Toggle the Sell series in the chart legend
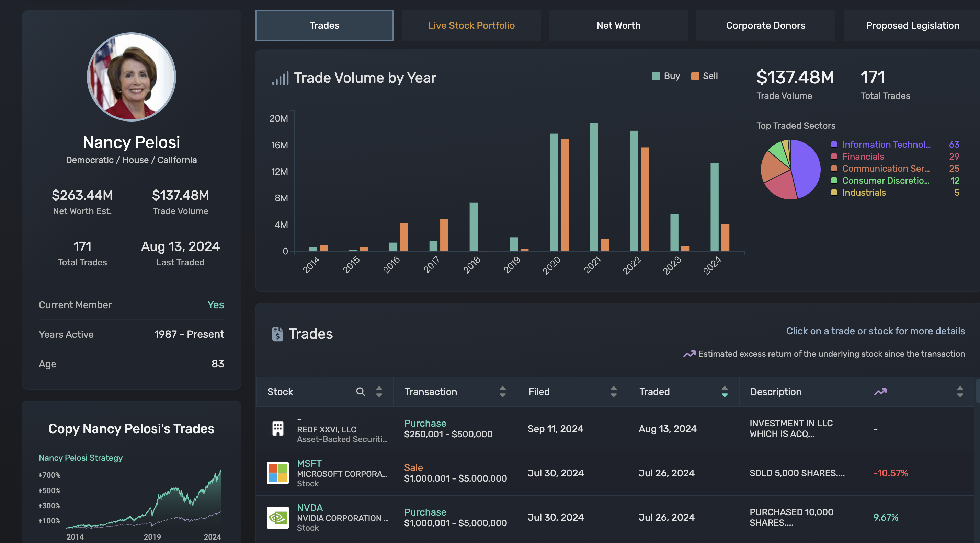Viewport: 980px width, 543px height. [x=705, y=76]
